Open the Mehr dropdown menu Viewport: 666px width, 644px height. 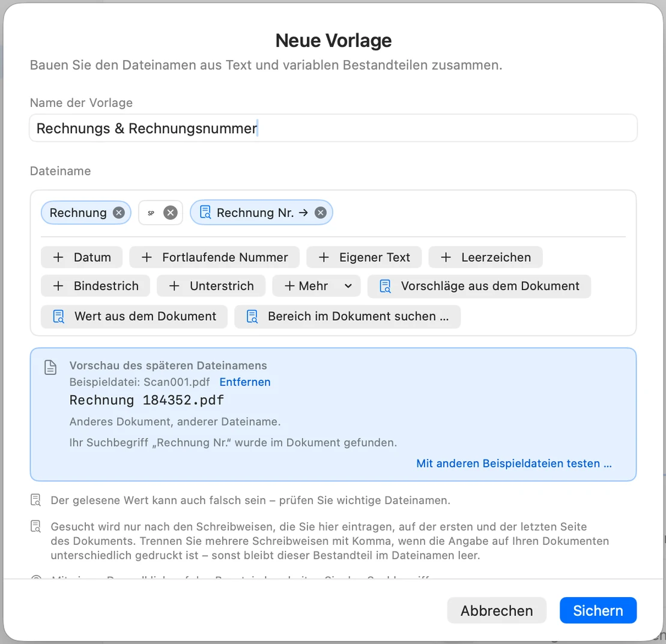(316, 286)
